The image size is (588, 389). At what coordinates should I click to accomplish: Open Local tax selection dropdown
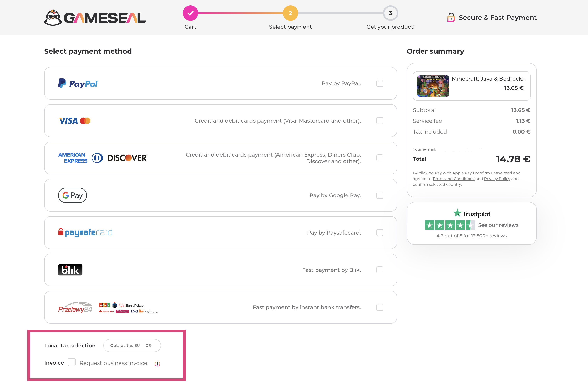(x=132, y=346)
